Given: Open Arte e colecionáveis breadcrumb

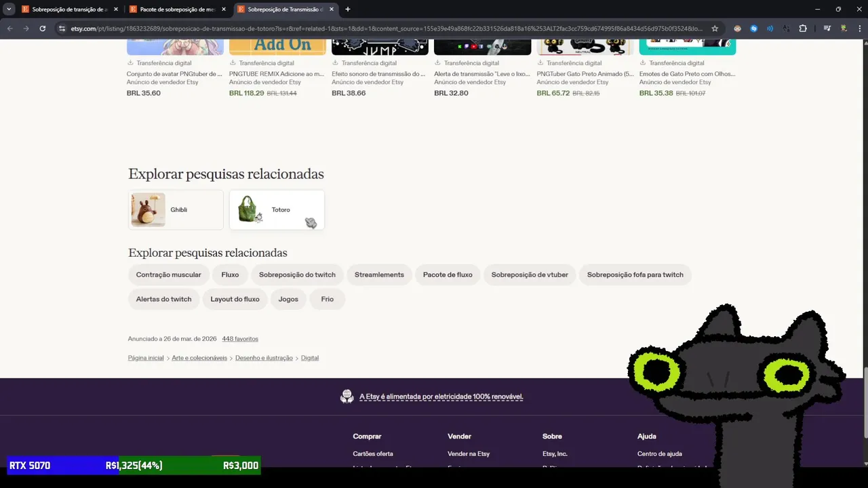Looking at the screenshot, I should tap(199, 358).
